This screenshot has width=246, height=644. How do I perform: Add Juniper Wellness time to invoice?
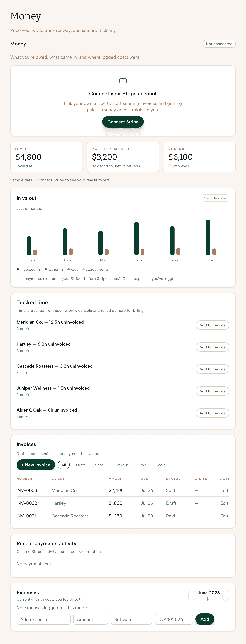click(x=212, y=391)
